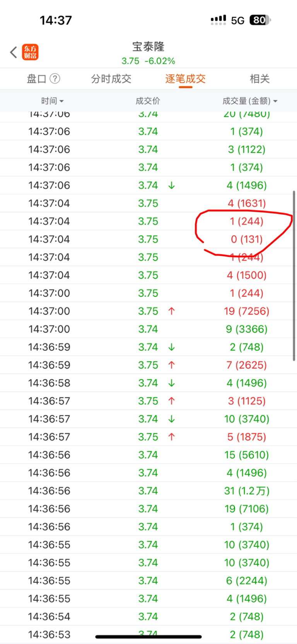The width and height of the screenshot is (297, 644).
Task: Select the 4 (1500) volume cell
Action: pos(247,275)
